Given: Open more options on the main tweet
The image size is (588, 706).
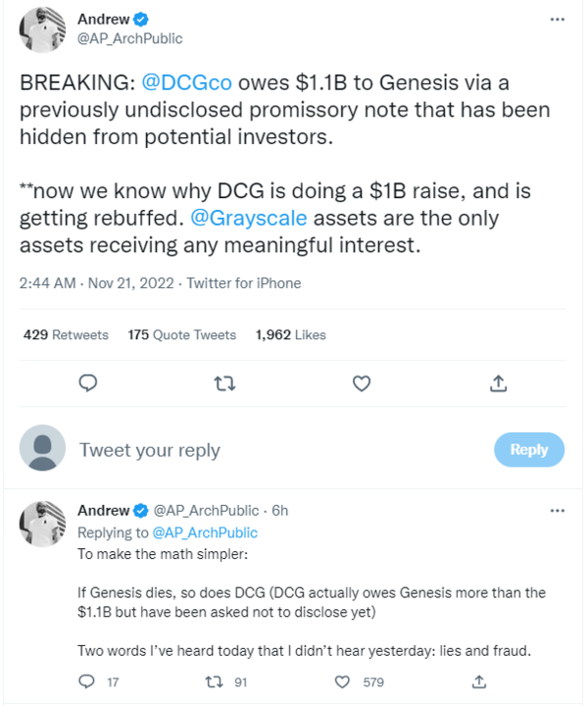Looking at the screenshot, I should pyautogui.click(x=557, y=20).
